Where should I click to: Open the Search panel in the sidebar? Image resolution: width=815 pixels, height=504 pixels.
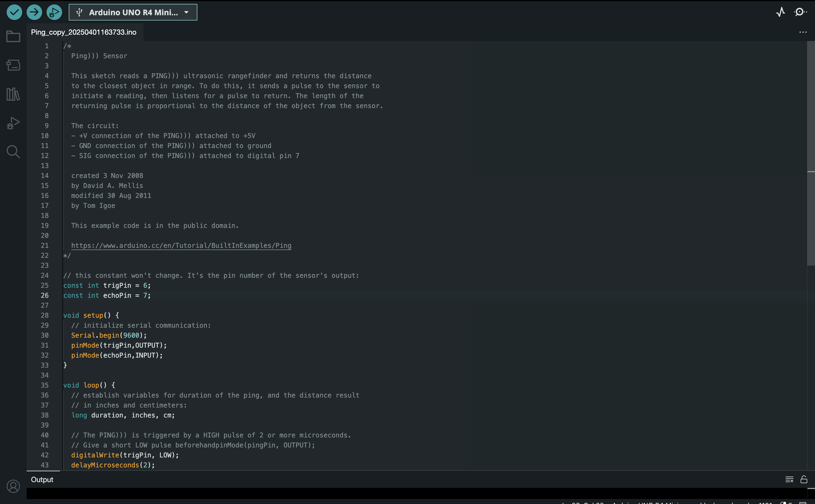13,152
